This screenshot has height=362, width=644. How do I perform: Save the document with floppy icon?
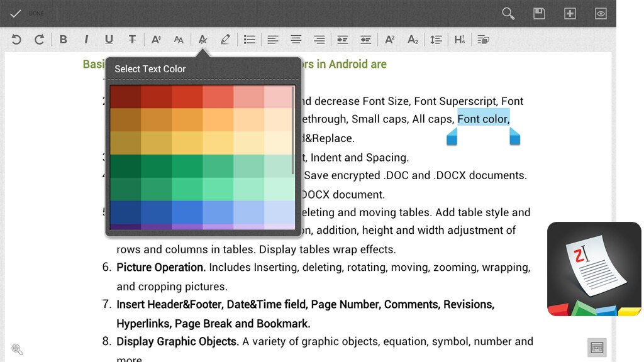coord(539,13)
